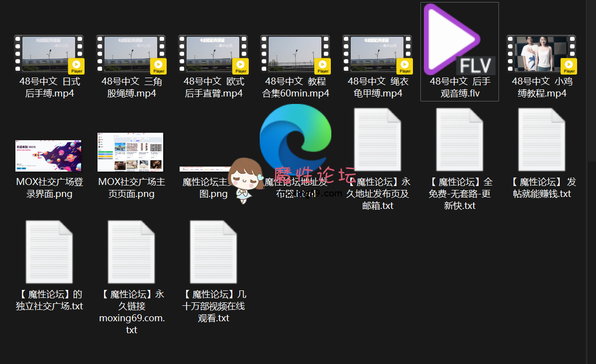Click the 独立社交广场.txt document icon
Viewport: 596px width, 364px height.
(x=49, y=253)
